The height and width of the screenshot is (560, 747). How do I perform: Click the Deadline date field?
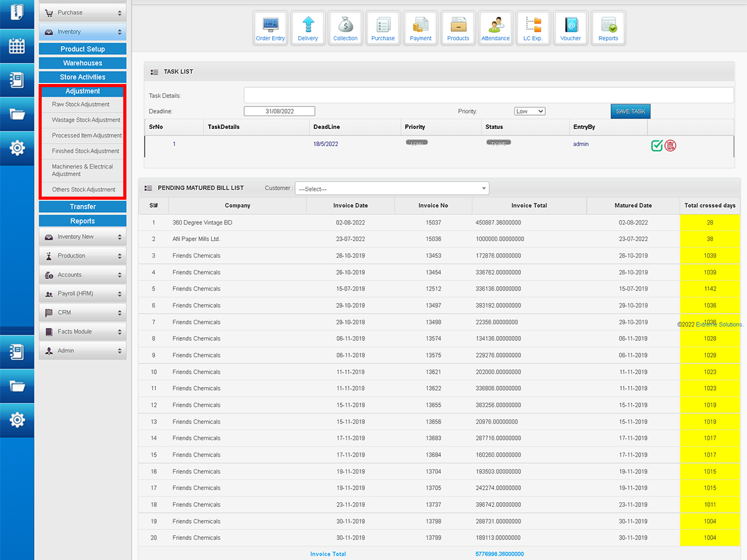click(280, 111)
